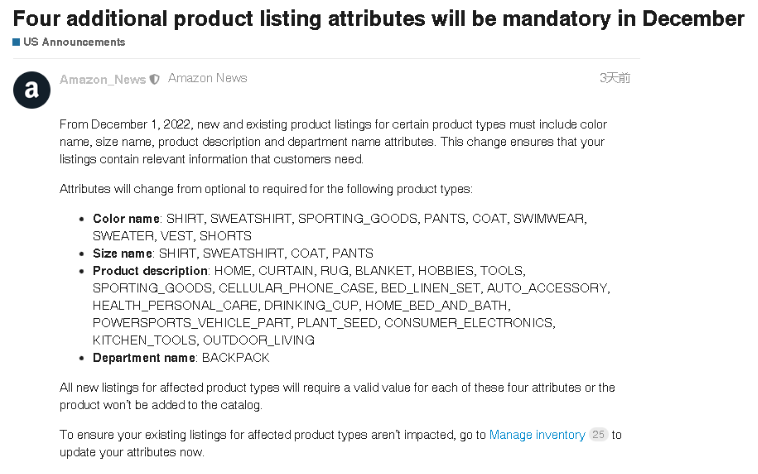Click the All new listings for affected paragraph

point(337,396)
